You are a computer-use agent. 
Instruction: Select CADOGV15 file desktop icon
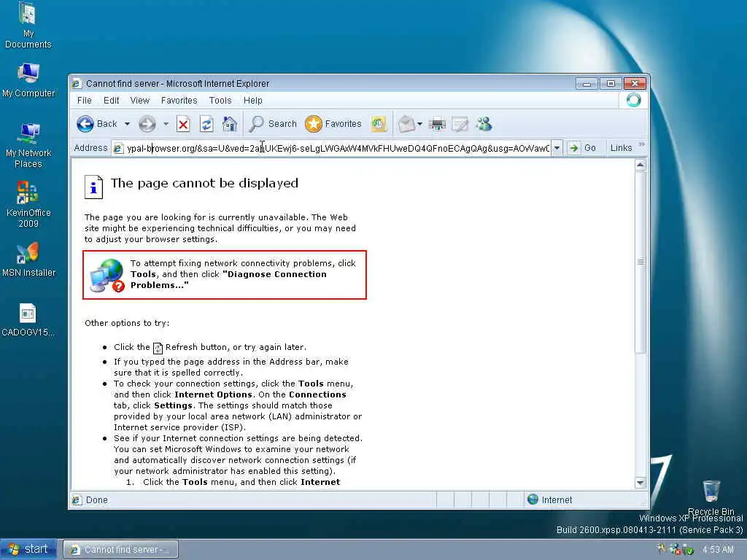click(28, 319)
